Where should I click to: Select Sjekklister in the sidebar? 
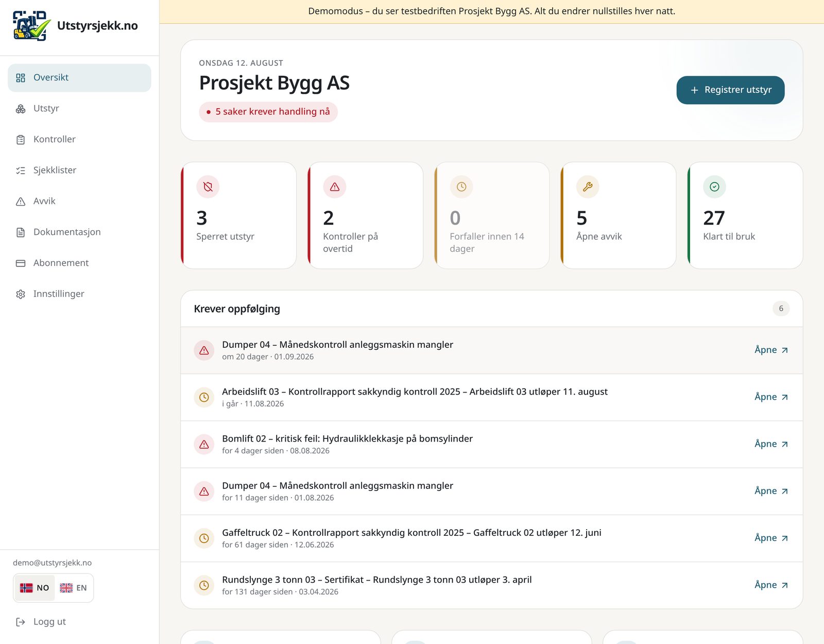tap(79, 171)
